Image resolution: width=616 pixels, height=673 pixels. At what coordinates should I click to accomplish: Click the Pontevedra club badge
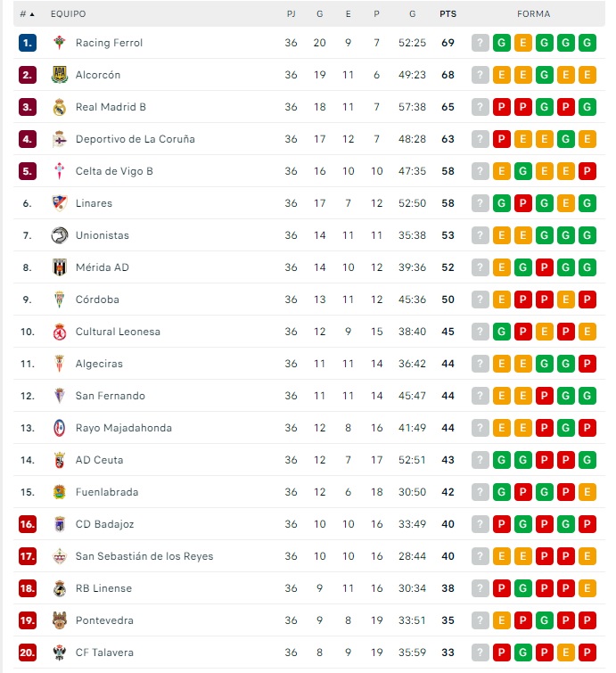click(60, 620)
